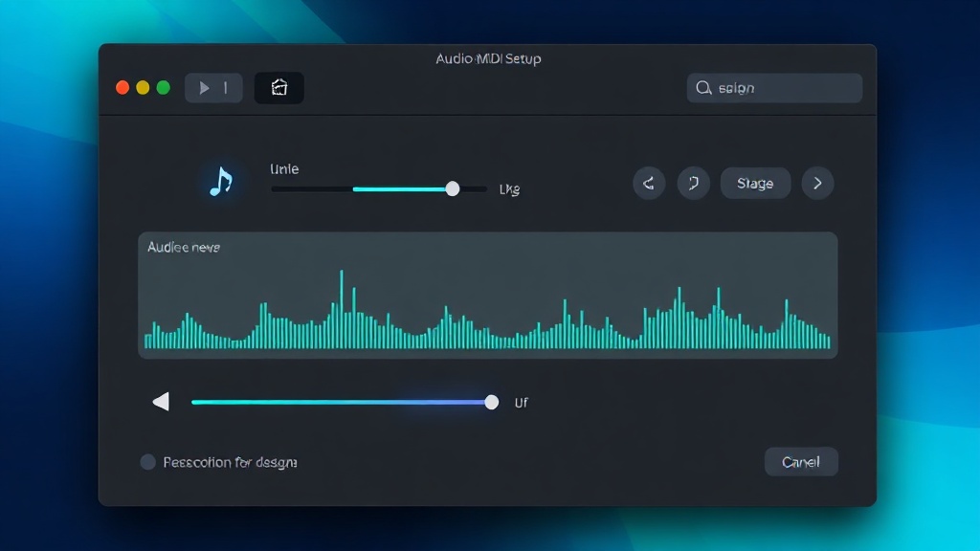Click the blue music note icon
The height and width of the screenshot is (551, 980).
point(221,182)
